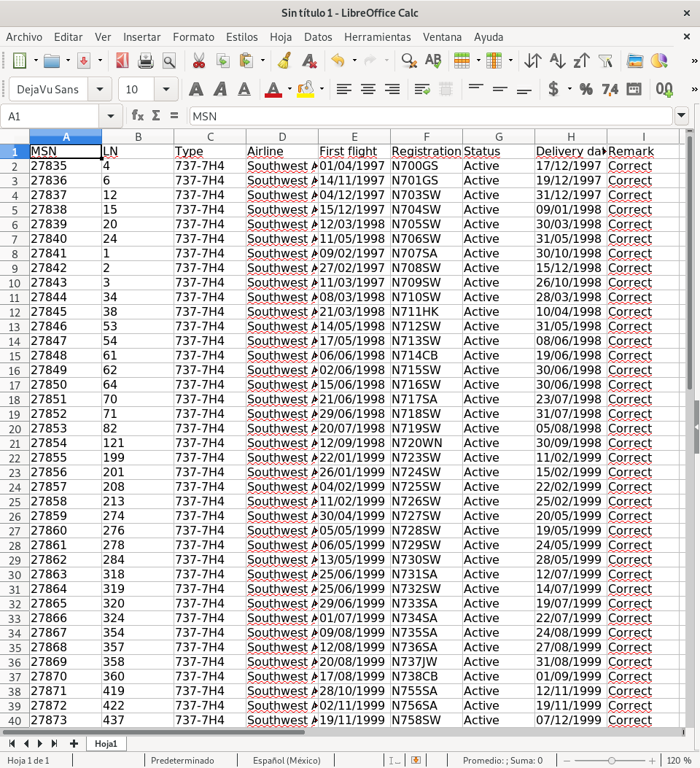Click the Cut scissors icon
Screen dimensions: 700x768
pos(198,61)
